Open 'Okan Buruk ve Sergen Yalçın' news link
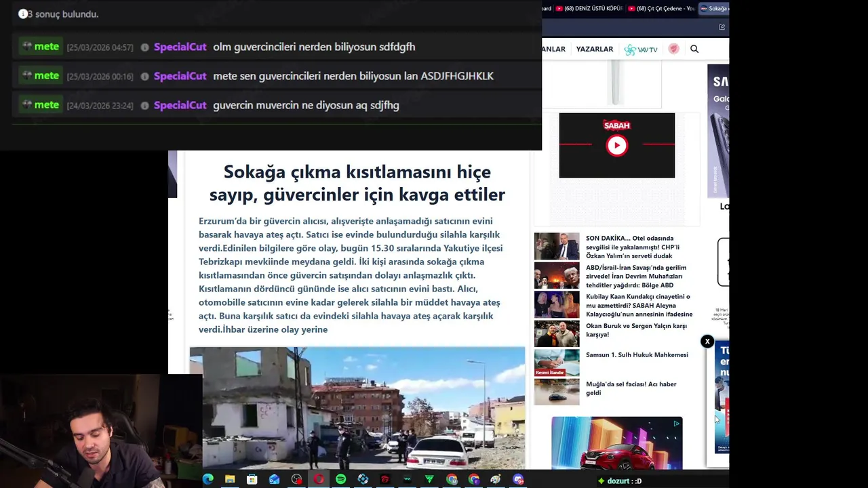This screenshot has height=488, width=868. pyautogui.click(x=636, y=330)
